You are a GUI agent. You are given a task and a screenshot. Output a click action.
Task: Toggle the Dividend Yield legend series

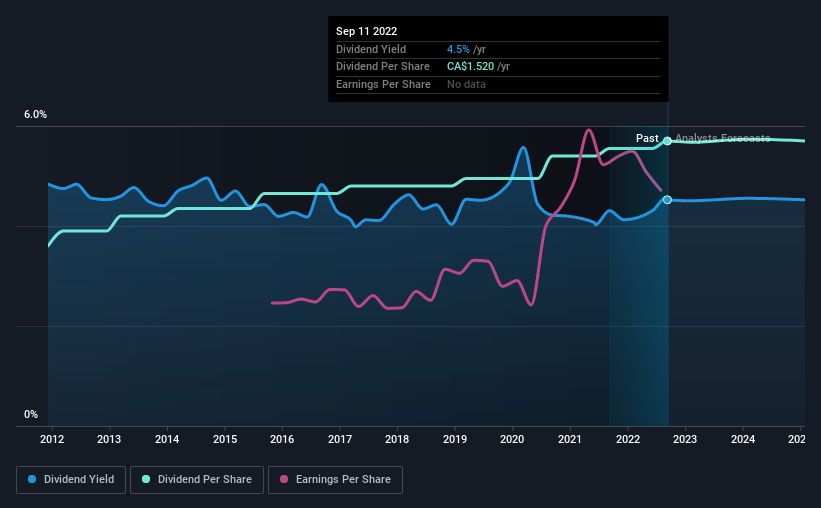click(71, 479)
